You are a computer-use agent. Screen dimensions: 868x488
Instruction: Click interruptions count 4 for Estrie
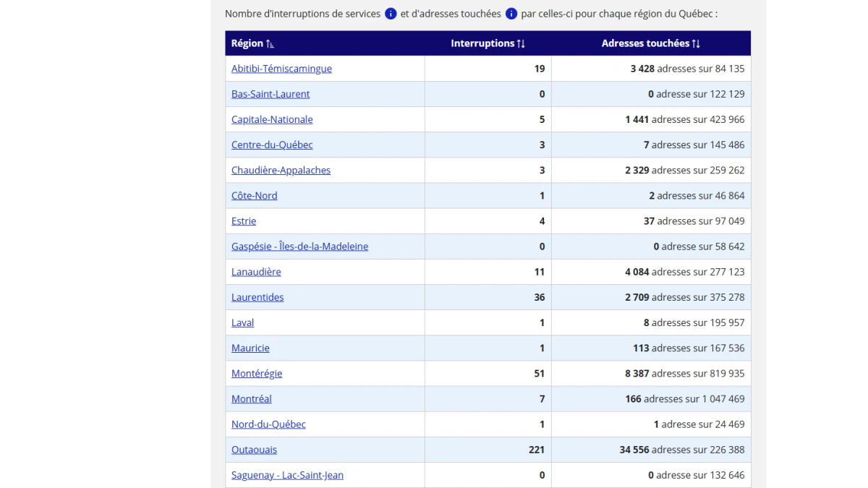click(542, 221)
